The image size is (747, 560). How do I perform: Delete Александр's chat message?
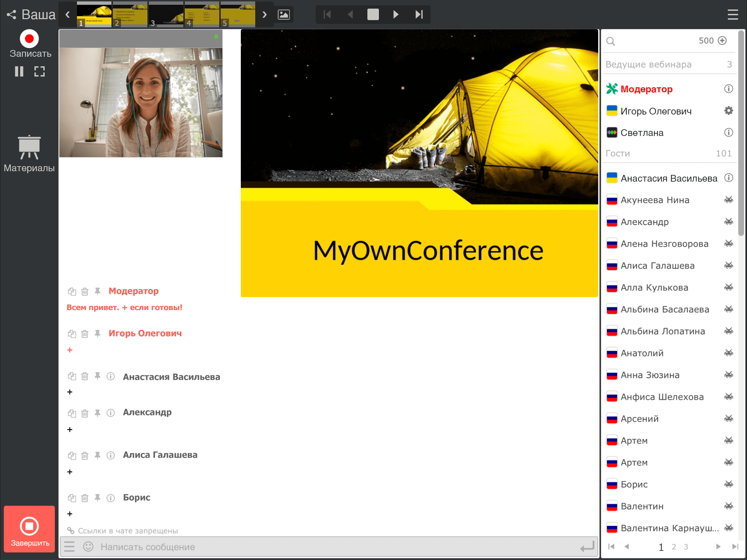[x=85, y=413]
